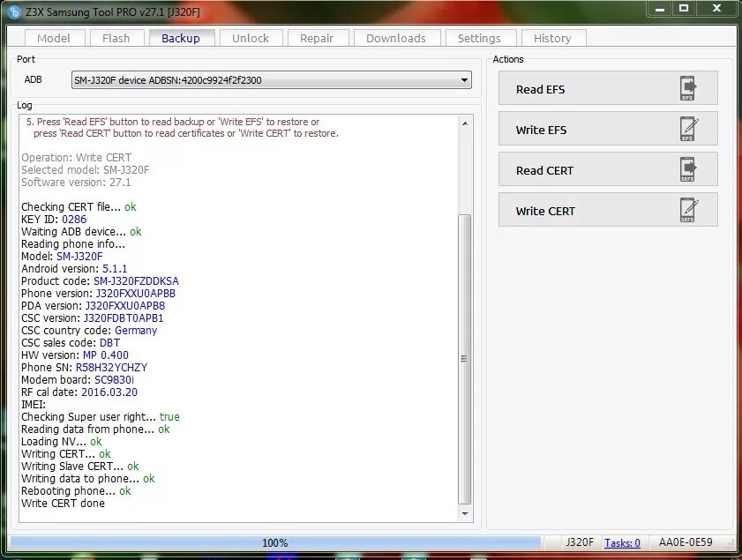Click the Read EFS label
Screen dimensions: 742x560
click(x=541, y=89)
